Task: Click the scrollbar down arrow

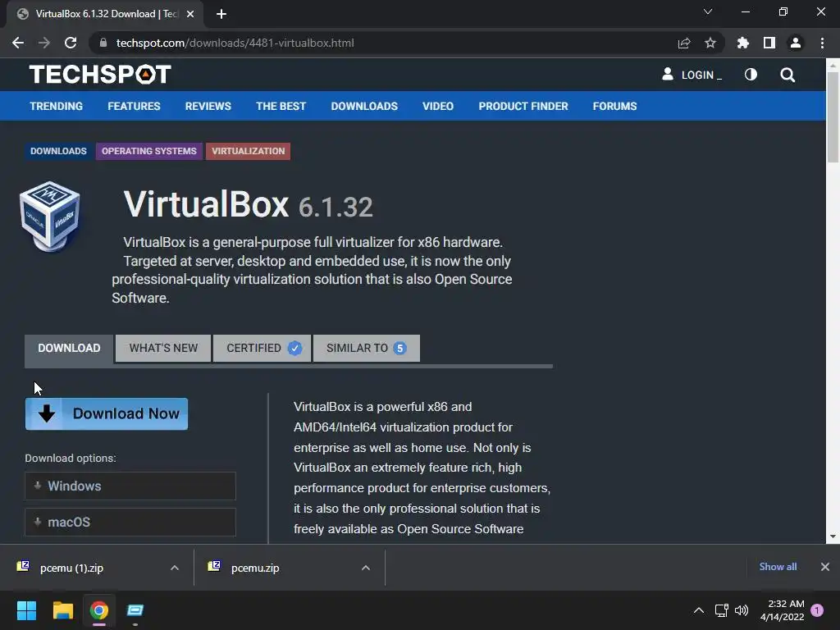Action: click(833, 536)
